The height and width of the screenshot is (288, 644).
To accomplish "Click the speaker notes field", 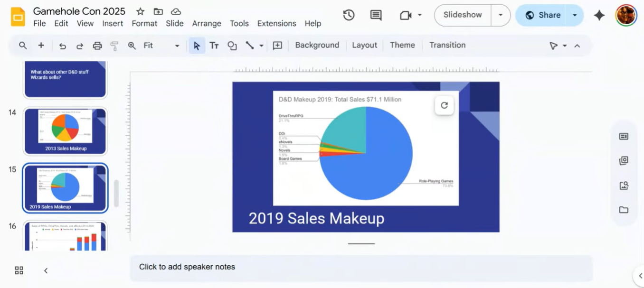I will pyautogui.click(x=361, y=267).
